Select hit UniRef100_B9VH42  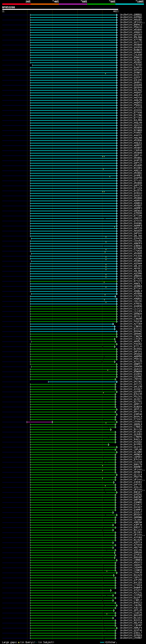pyautogui.click(x=131, y=331)
